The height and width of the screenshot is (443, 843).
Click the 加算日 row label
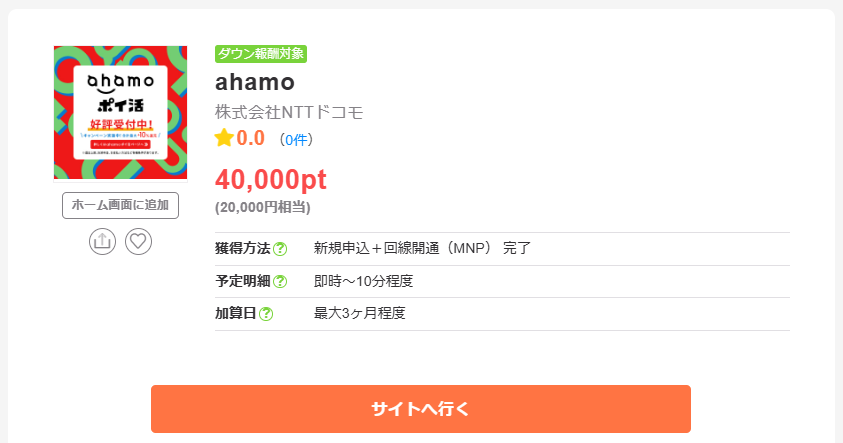235,313
